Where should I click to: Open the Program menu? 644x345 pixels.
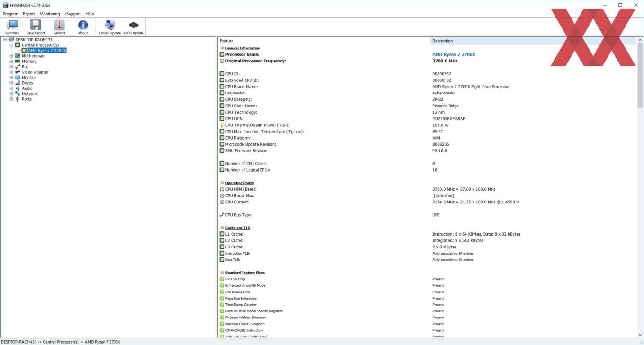10,14
